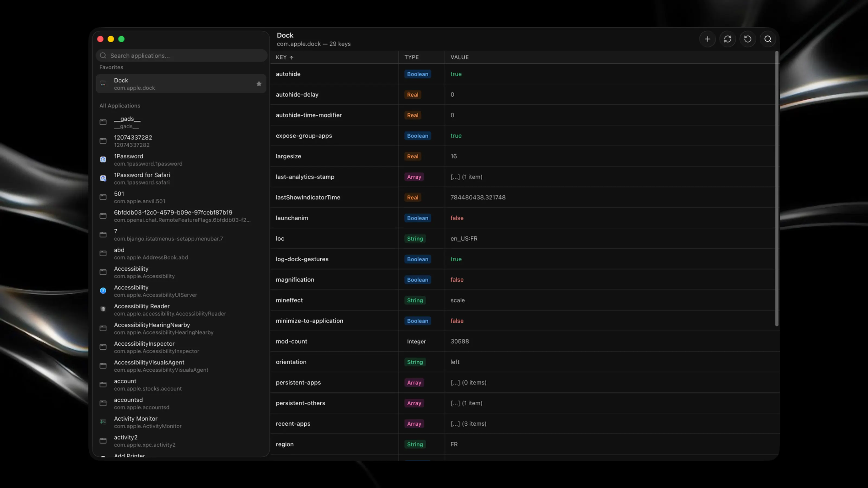Select istatmenus menubar.7 entry

pyautogui.click(x=181, y=235)
